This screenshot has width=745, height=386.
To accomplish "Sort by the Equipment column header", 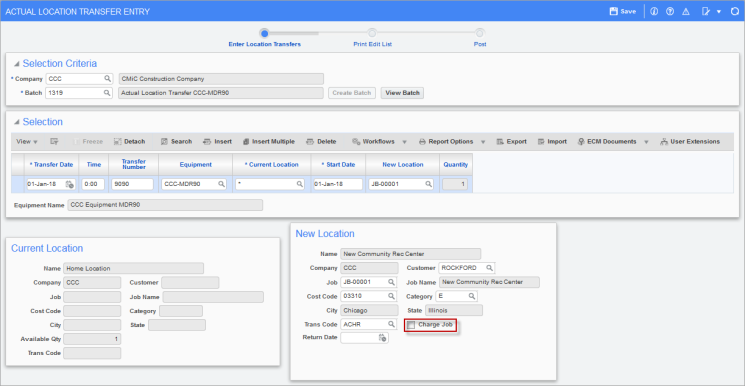I will [x=196, y=164].
